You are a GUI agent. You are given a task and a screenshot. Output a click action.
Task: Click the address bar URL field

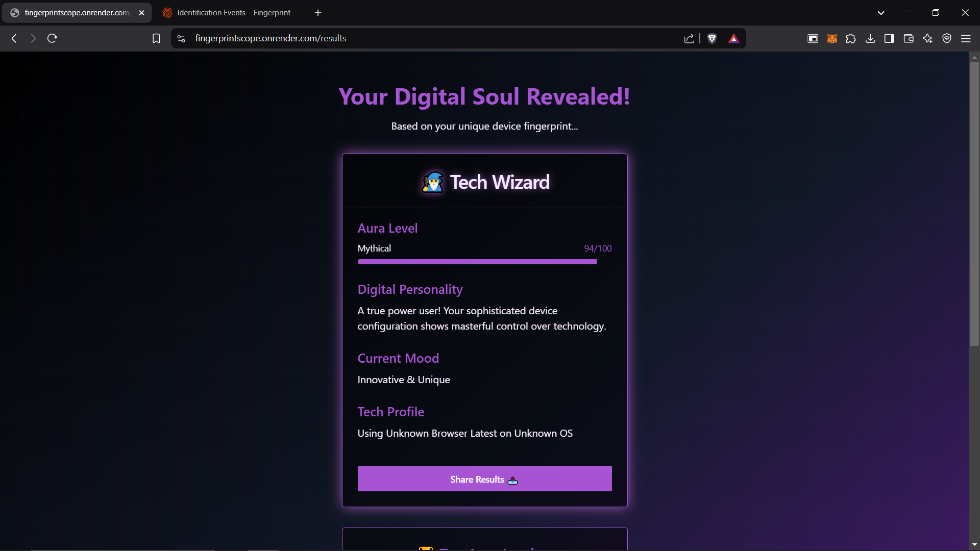click(408, 38)
